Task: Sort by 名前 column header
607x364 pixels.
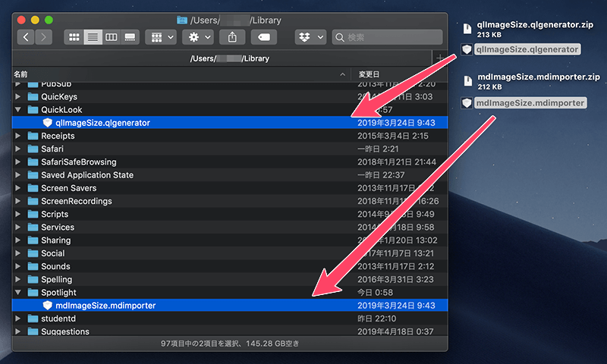Action: 181,74
